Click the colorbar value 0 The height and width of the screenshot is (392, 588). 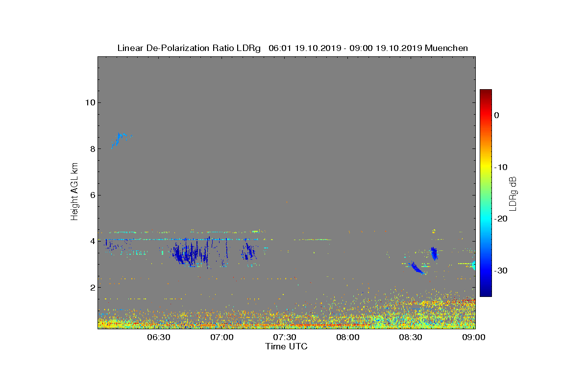coord(497,115)
